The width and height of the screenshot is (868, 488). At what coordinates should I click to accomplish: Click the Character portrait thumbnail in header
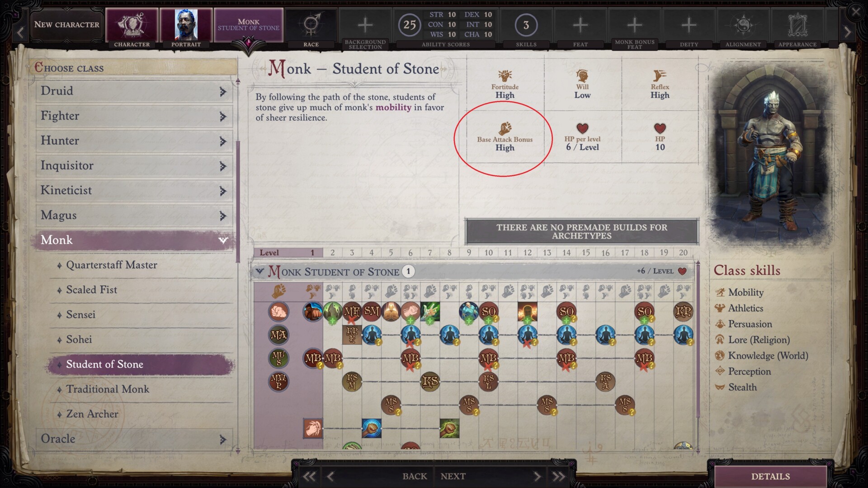(x=186, y=24)
